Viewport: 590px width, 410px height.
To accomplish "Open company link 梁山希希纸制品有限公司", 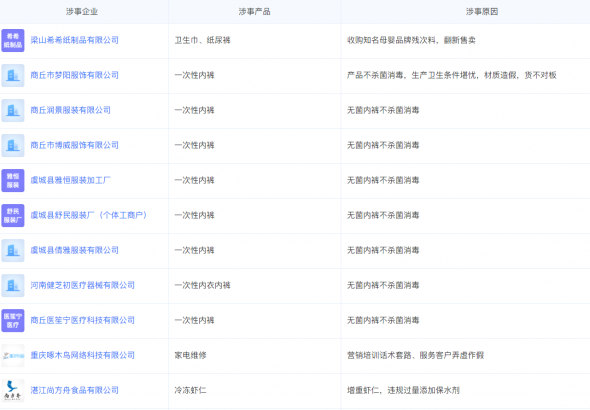I will (x=75, y=40).
